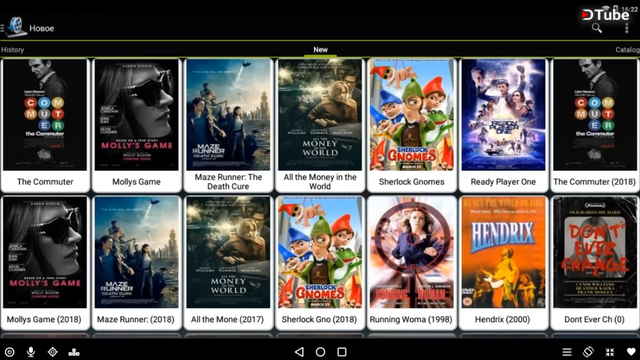Tap the keymapping blocks icon in bottom bar
The image size is (640, 360).
tap(74, 352)
